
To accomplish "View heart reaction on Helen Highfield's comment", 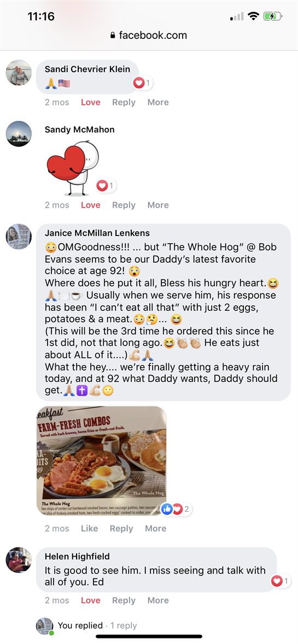I will coord(281,581).
